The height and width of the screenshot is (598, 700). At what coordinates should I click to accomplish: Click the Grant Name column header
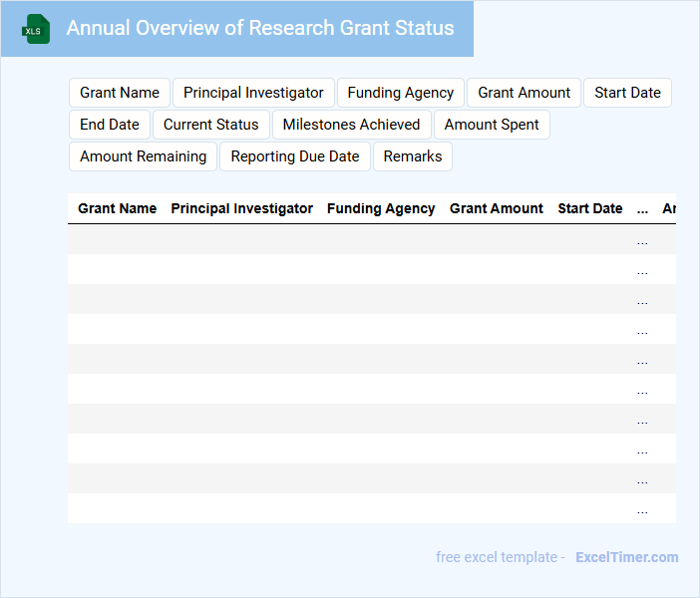click(x=117, y=208)
